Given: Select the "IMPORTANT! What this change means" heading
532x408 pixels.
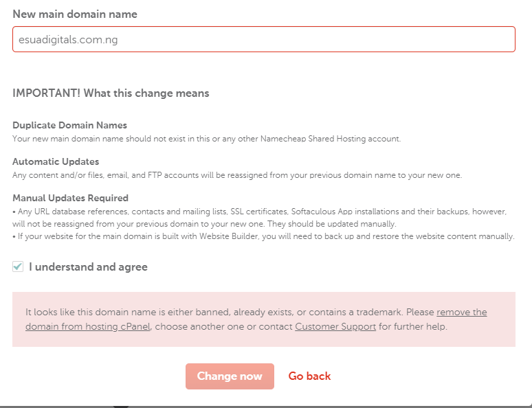Looking at the screenshot, I should click(x=111, y=93).
